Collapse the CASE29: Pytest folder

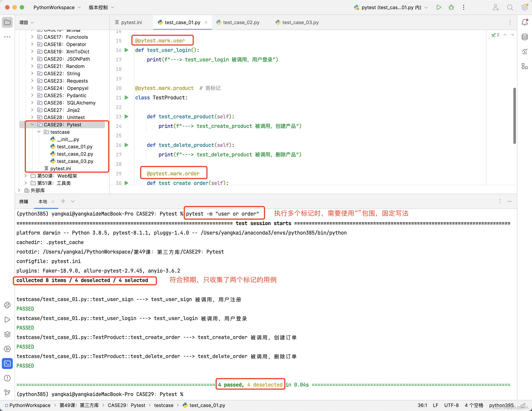point(32,125)
